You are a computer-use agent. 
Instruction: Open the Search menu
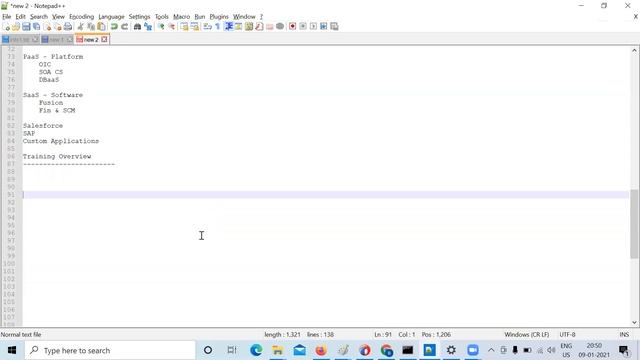pos(39,17)
